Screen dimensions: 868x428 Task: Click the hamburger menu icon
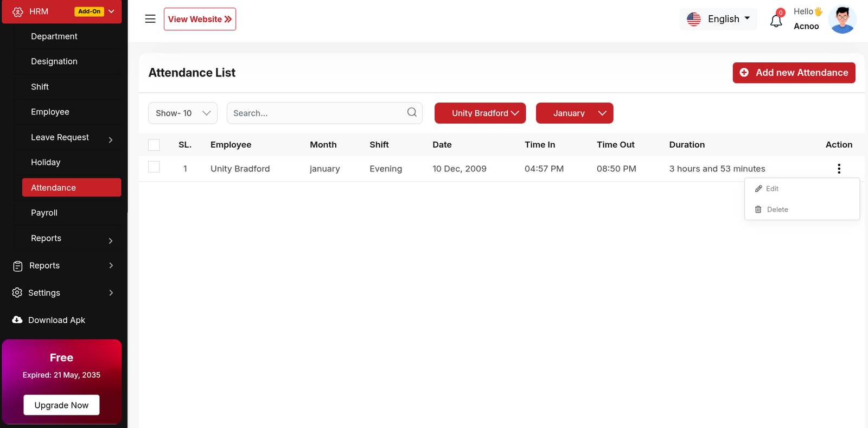(x=150, y=19)
